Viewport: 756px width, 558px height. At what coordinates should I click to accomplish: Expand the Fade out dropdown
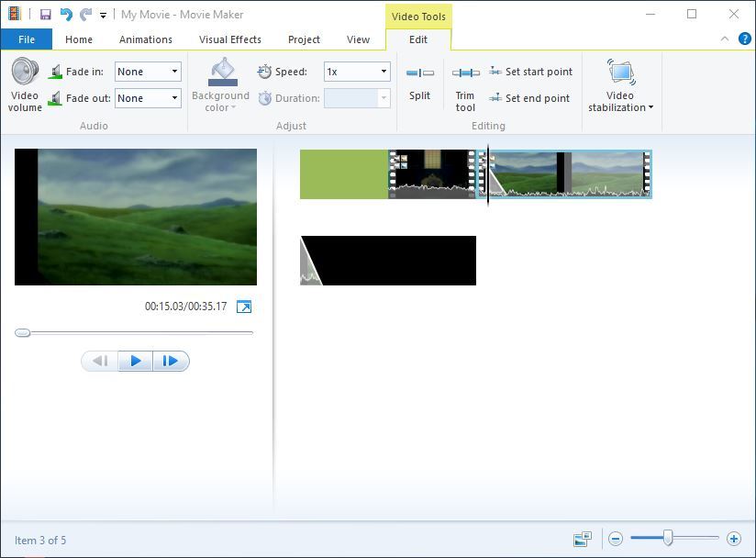(x=174, y=98)
